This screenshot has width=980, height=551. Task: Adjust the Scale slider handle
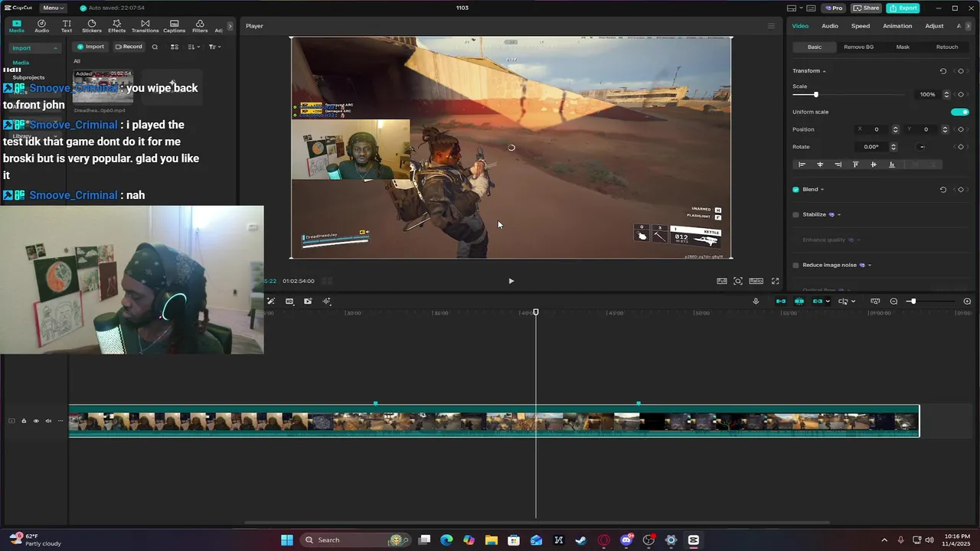point(815,95)
